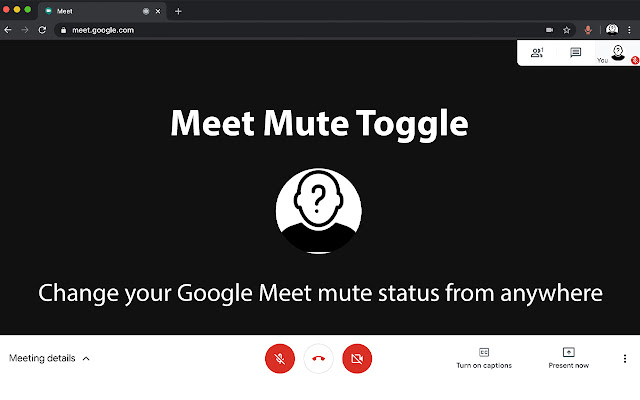The height and width of the screenshot is (400, 640).
Task: Click Present now
Action: coord(569,358)
